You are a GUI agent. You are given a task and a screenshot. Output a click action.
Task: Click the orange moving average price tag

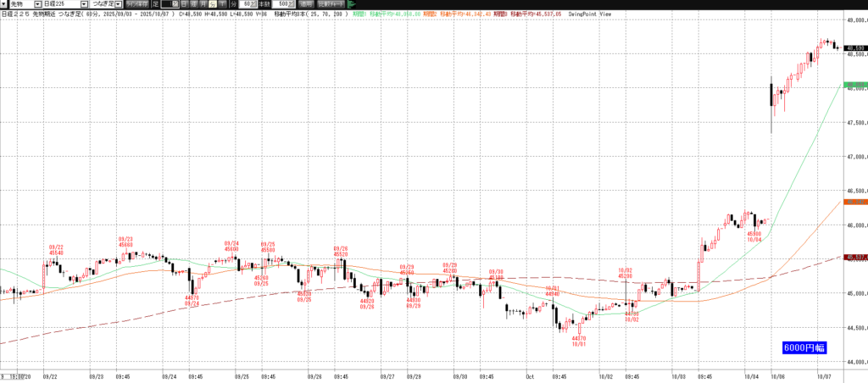pos(853,202)
